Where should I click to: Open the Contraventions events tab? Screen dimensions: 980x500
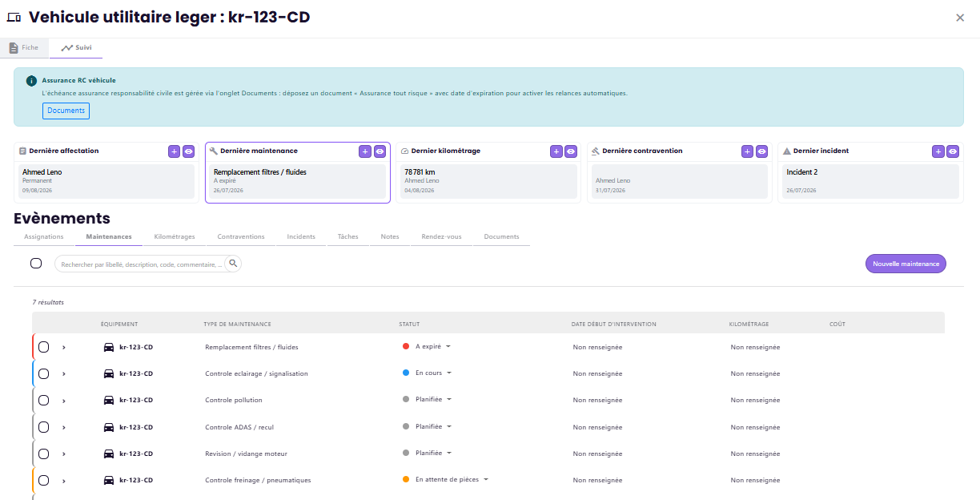pyautogui.click(x=241, y=237)
